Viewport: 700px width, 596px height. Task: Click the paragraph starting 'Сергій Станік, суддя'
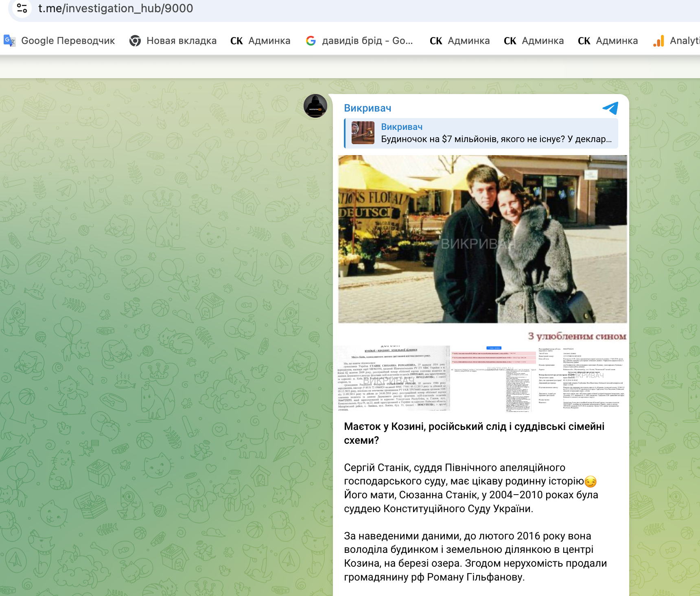[x=471, y=488]
